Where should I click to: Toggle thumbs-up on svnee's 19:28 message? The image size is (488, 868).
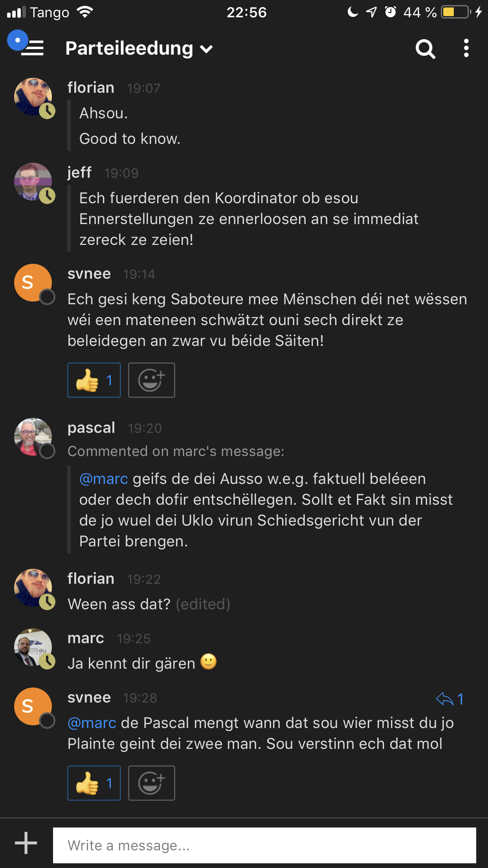94,783
